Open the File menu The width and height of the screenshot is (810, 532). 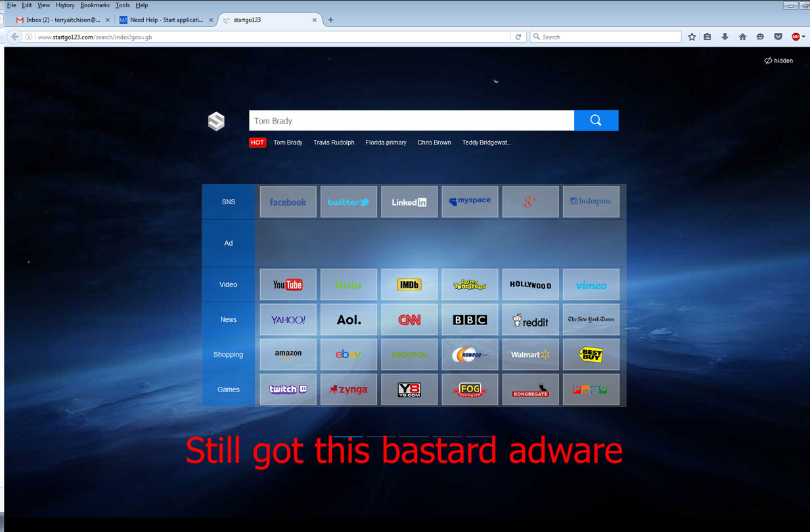[11, 5]
